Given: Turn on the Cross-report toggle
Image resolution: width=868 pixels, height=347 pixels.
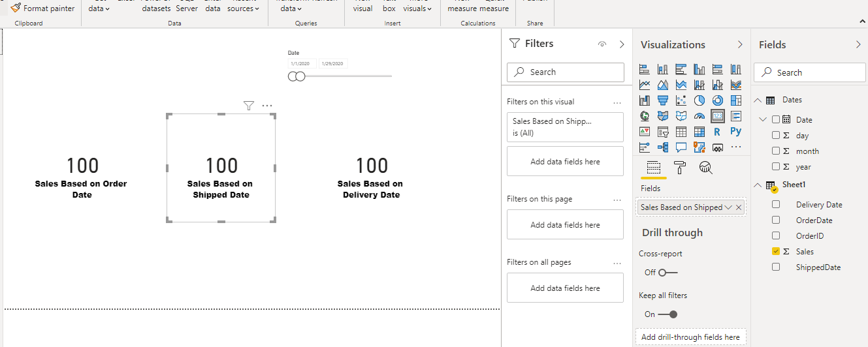Looking at the screenshot, I should [668, 273].
